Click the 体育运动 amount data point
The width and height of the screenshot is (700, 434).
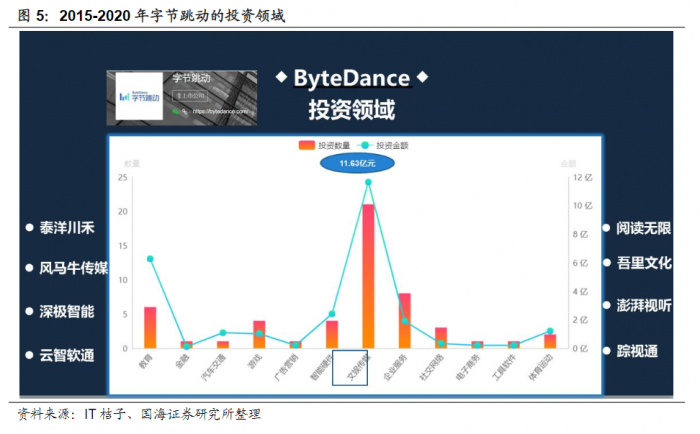coord(550,331)
